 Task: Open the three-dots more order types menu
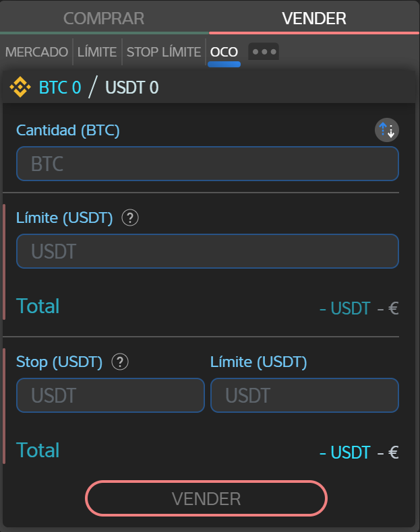264,52
